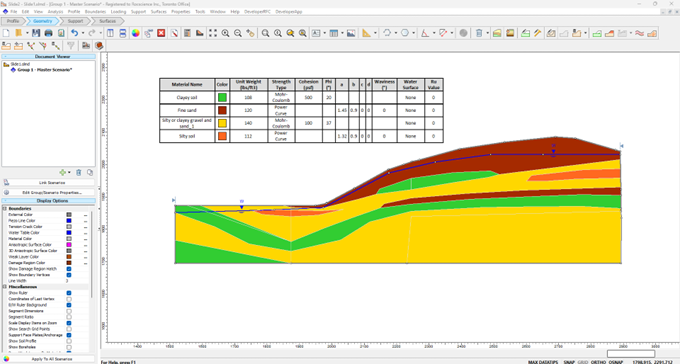Select Group 1 - Master Scenario tree item

point(45,70)
